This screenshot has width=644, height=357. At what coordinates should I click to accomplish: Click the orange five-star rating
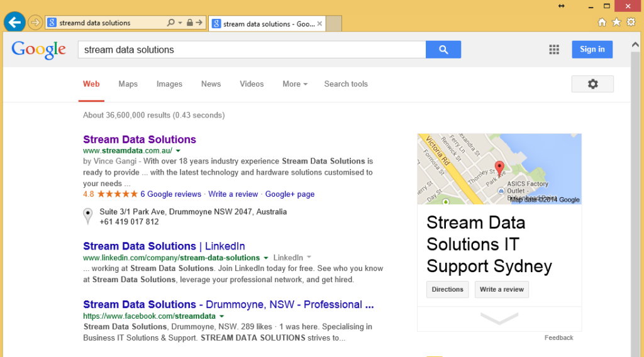point(118,194)
